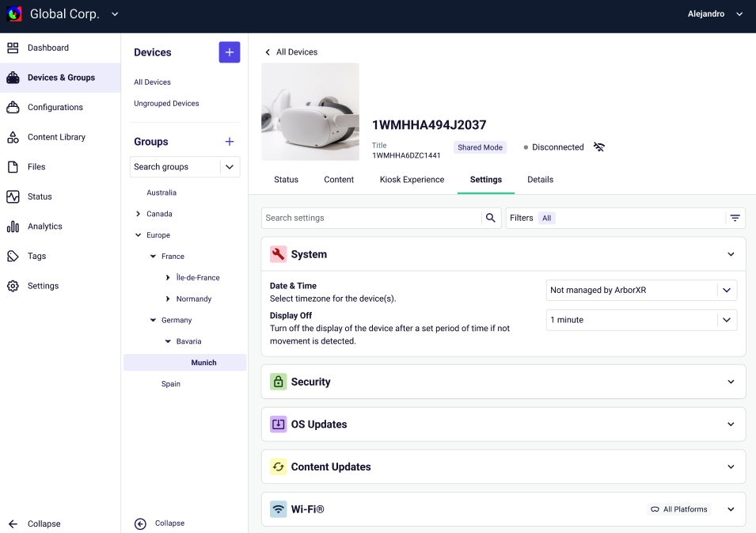
Task: Open Ungrouped Devices
Action: [x=166, y=103]
